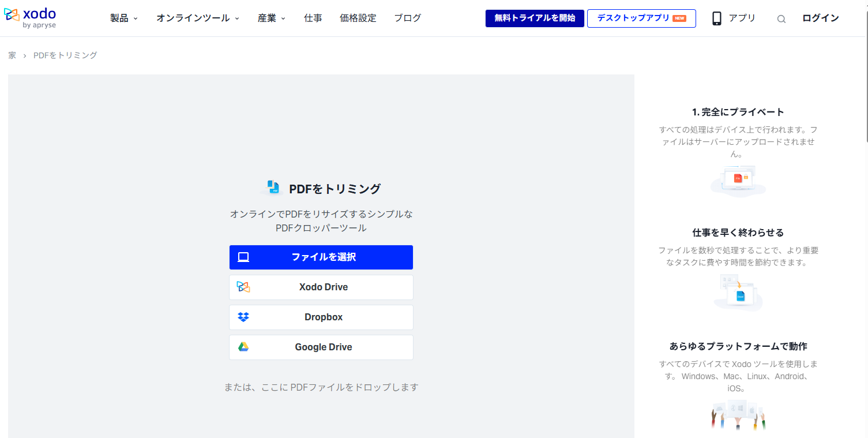Click the laptop icon on ファイルを選択 button
The width and height of the screenshot is (868, 438).
pyautogui.click(x=243, y=257)
